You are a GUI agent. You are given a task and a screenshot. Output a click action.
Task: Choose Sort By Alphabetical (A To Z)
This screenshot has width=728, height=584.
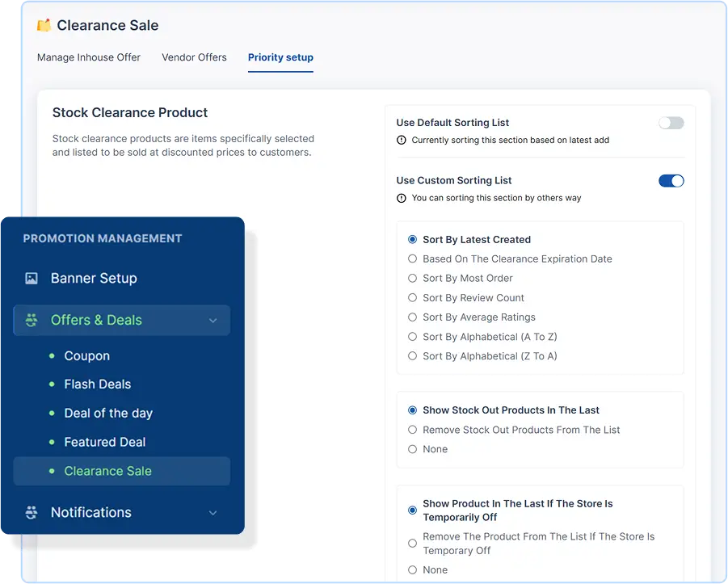coord(412,337)
